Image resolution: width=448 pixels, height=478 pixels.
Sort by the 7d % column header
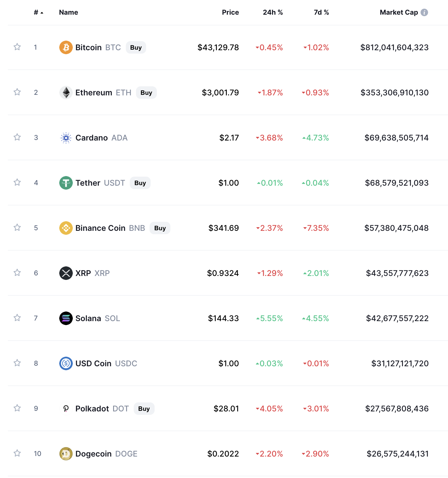(x=321, y=12)
